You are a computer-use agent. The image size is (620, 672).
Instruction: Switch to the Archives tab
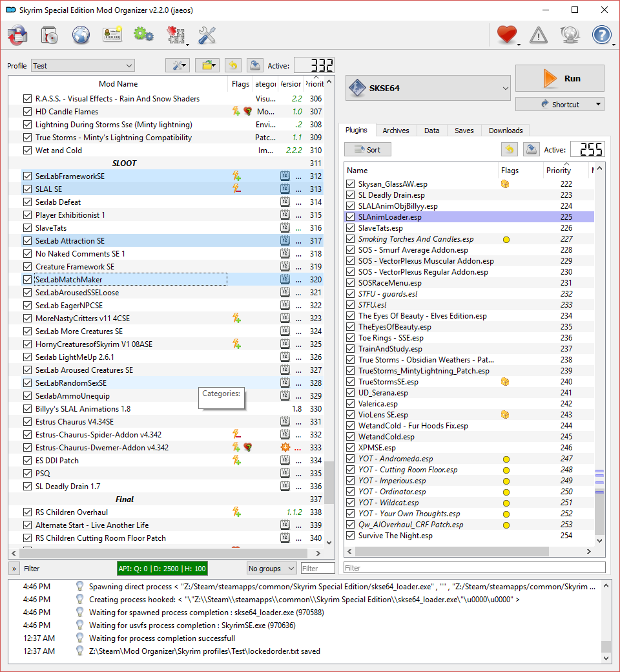coord(395,131)
